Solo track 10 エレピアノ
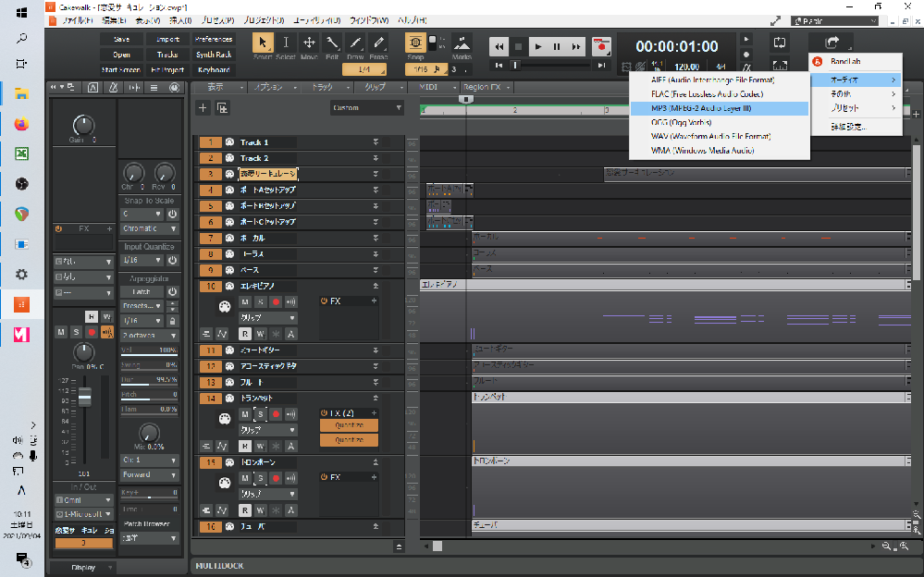924x577 pixels. (x=261, y=301)
